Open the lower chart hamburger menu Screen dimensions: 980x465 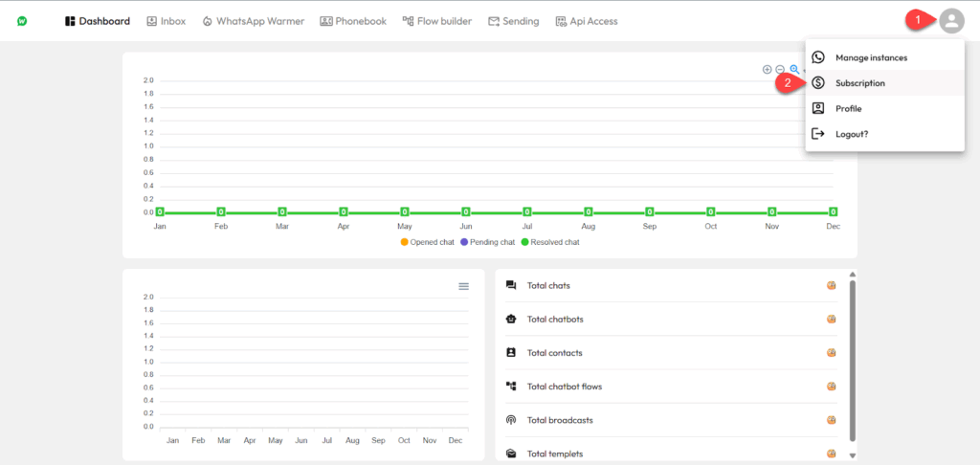464,286
